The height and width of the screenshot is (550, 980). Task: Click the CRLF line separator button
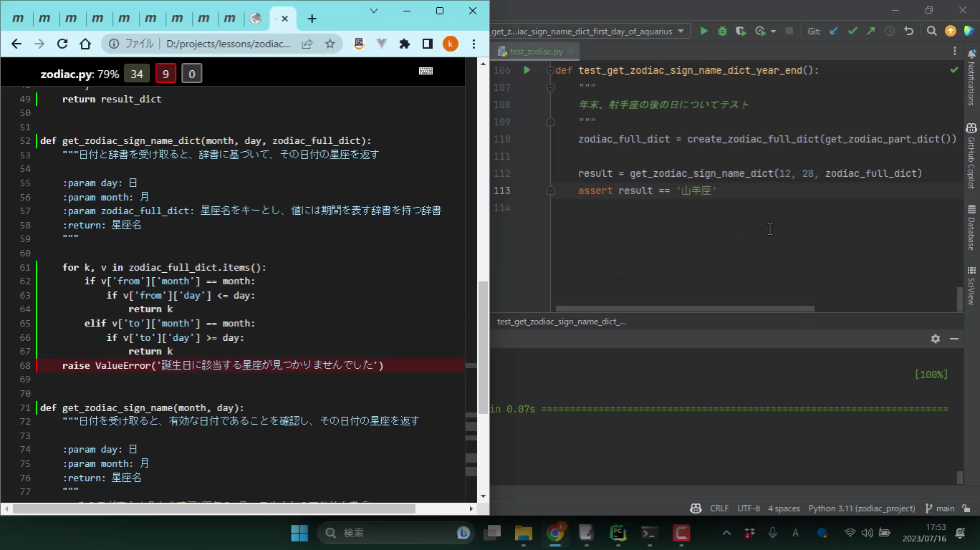719,508
